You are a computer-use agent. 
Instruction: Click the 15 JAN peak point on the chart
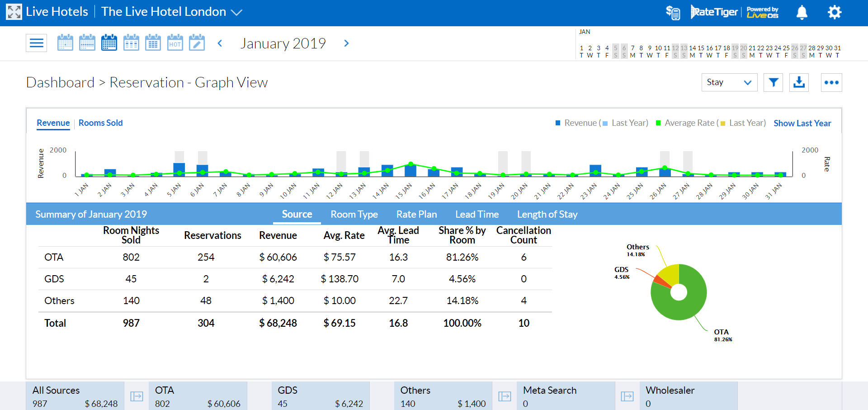pos(410,164)
